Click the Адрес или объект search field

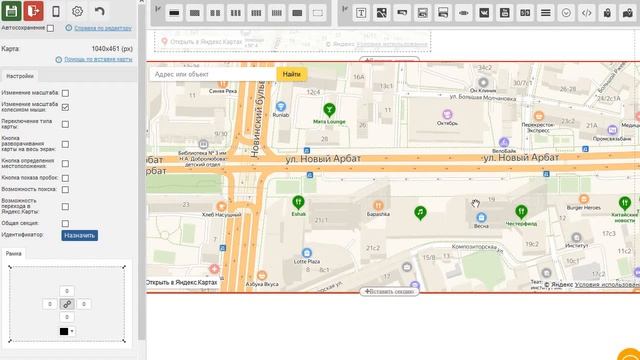coord(213,74)
